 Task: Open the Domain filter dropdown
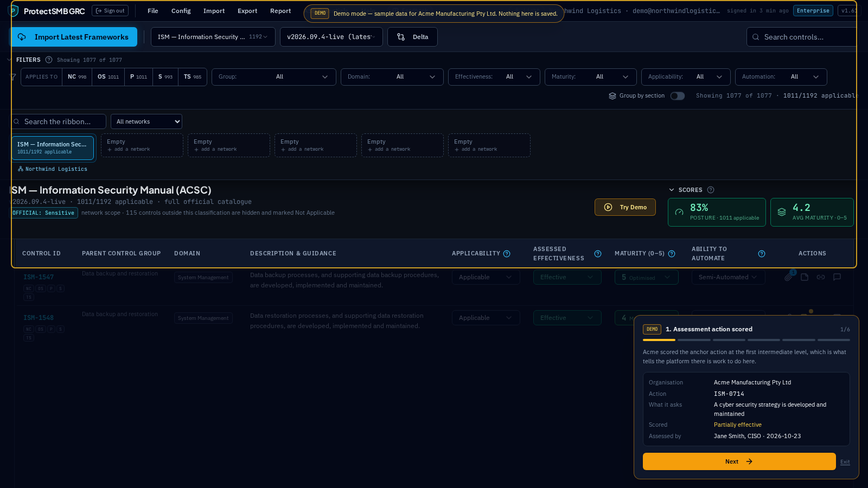point(392,77)
